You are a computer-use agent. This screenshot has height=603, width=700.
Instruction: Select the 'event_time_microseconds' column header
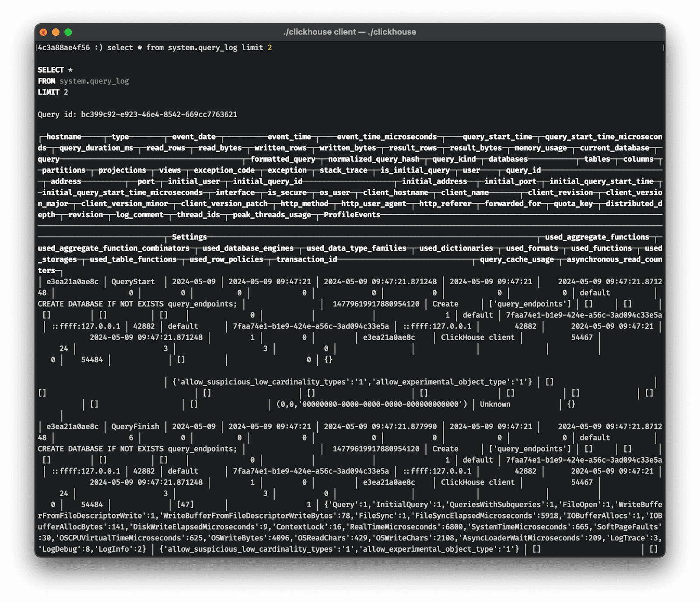click(386, 137)
